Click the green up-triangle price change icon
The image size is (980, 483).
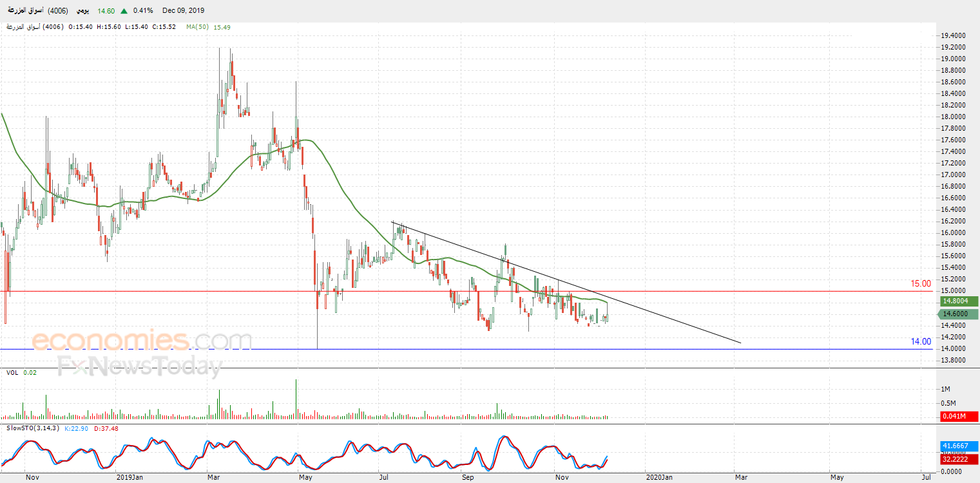pos(124,11)
